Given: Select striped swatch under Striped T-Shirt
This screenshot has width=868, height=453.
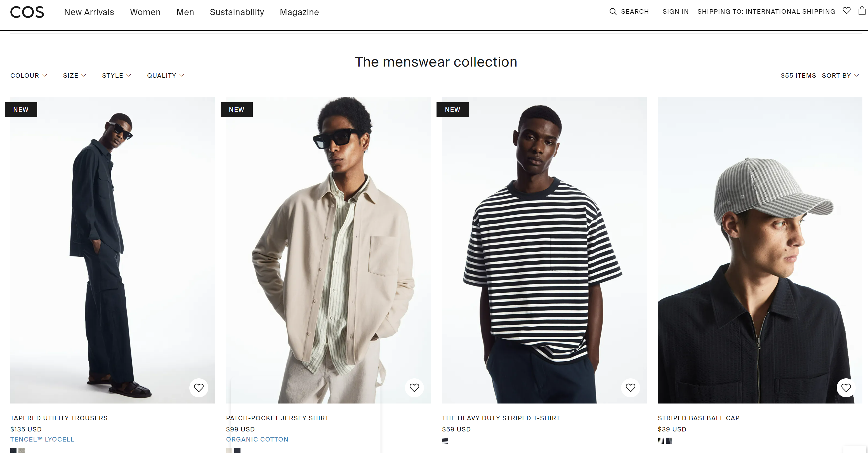Looking at the screenshot, I should click(445, 440).
